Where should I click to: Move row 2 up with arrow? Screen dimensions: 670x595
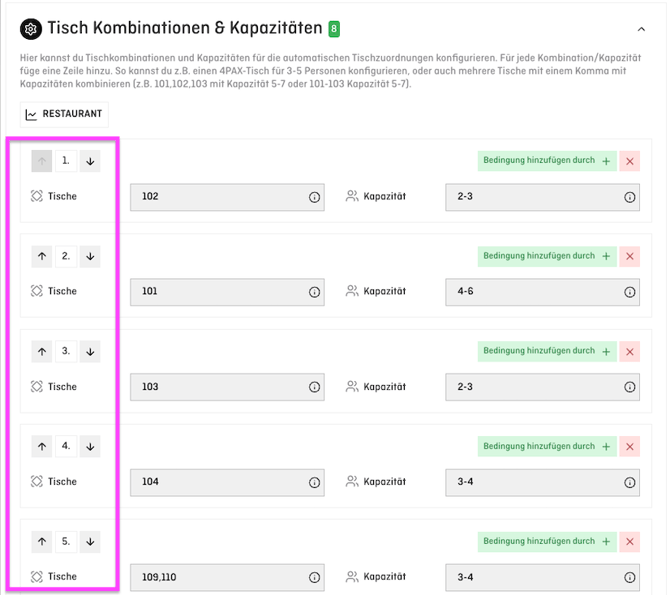point(41,256)
